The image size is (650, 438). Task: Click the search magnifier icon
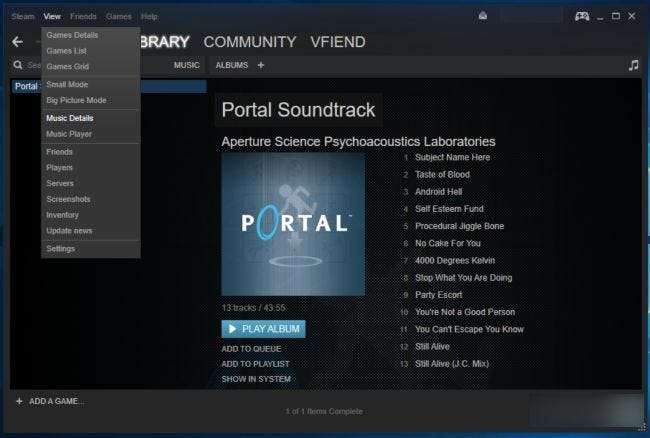(18, 65)
